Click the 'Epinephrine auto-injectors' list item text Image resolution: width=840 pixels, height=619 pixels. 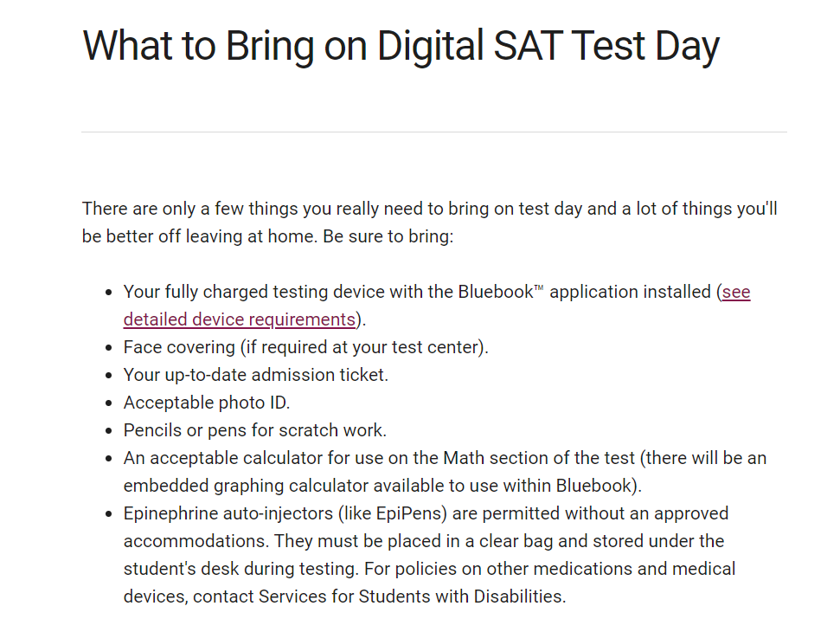(430, 555)
